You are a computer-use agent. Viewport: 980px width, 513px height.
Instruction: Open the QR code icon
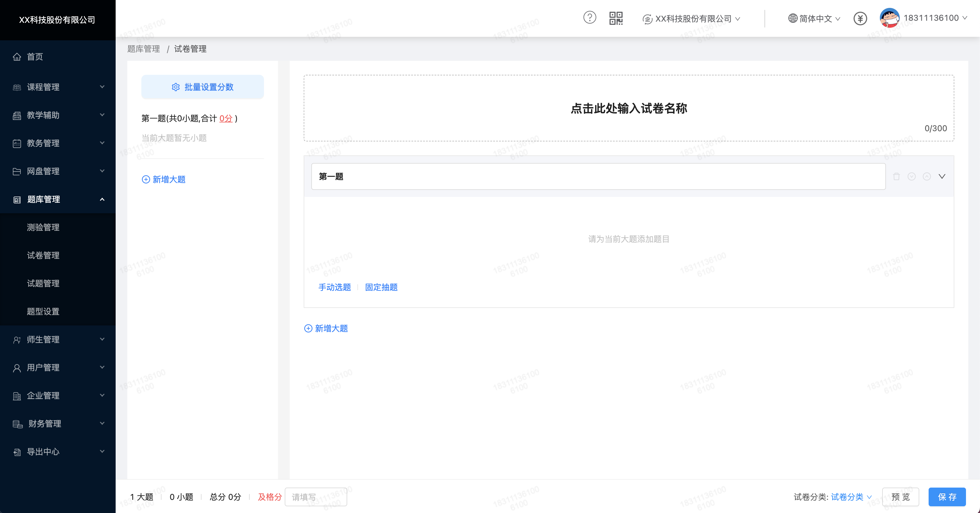[x=616, y=18]
